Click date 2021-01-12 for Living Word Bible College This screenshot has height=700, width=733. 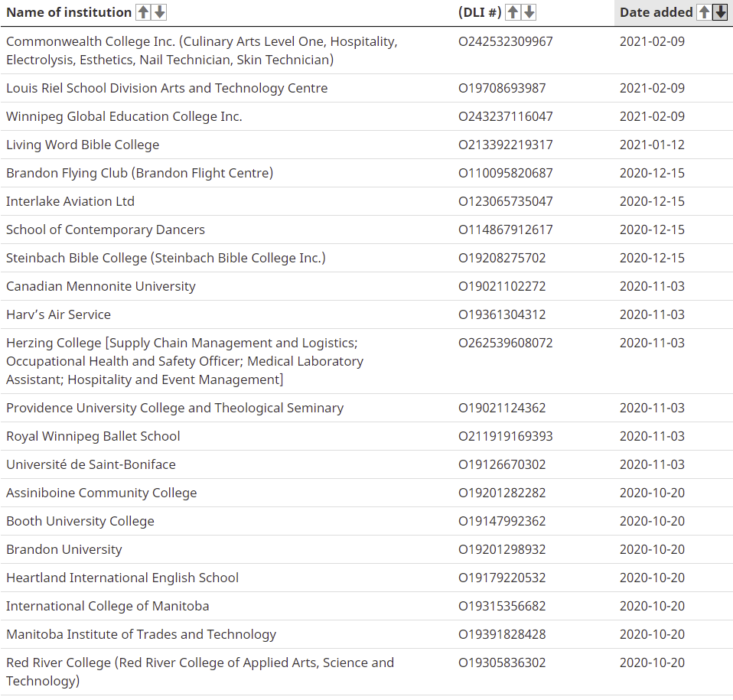652,145
